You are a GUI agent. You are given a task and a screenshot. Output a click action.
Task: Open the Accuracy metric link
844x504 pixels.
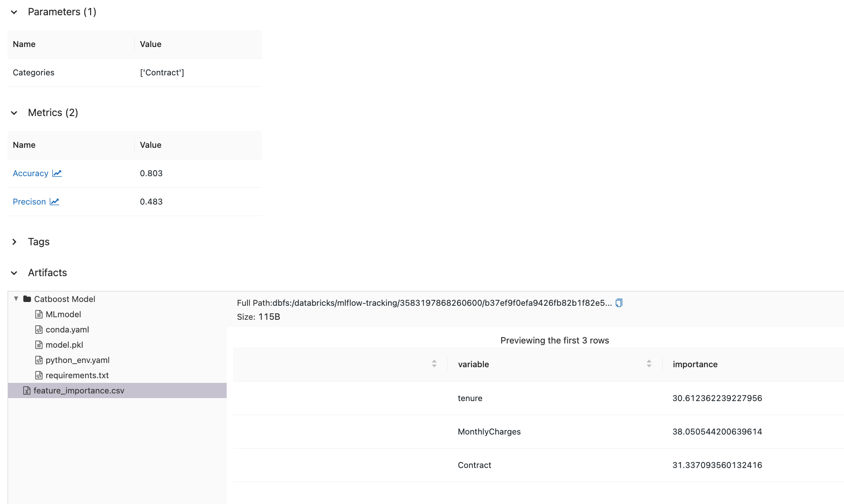click(x=31, y=173)
